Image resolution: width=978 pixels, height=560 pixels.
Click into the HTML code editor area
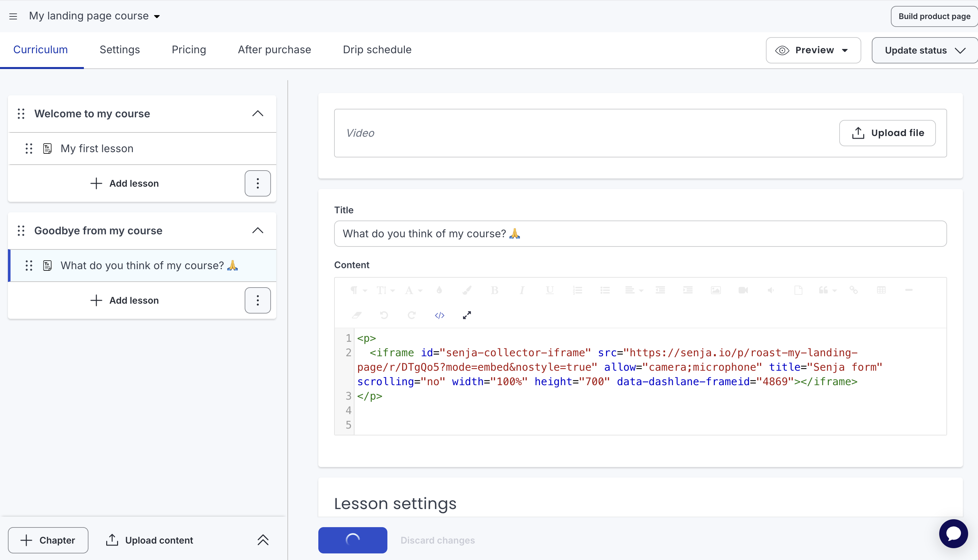pos(650,382)
